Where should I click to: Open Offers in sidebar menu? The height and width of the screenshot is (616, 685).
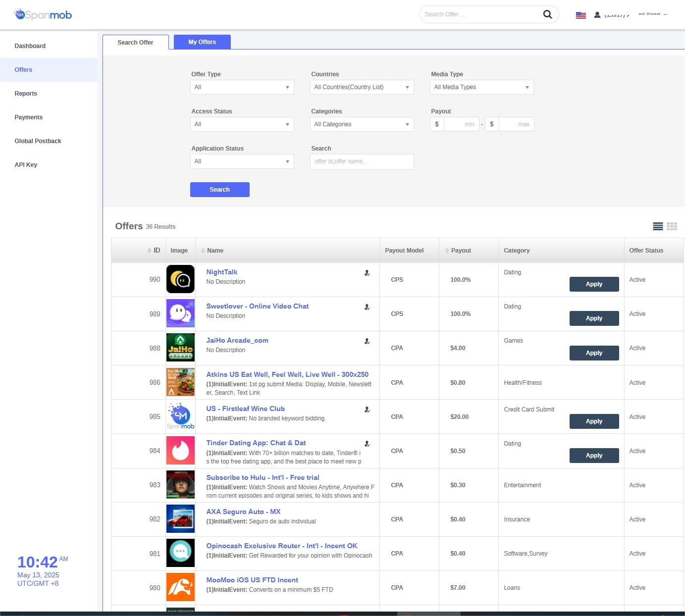pyautogui.click(x=49, y=70)
